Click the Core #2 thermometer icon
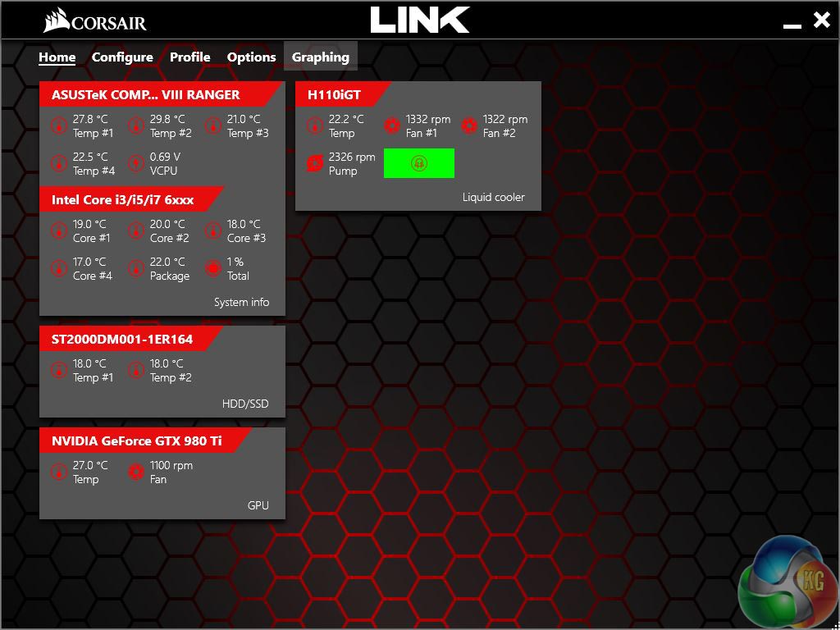The height and width of the screenshot is (630, 840). point(135,231)
